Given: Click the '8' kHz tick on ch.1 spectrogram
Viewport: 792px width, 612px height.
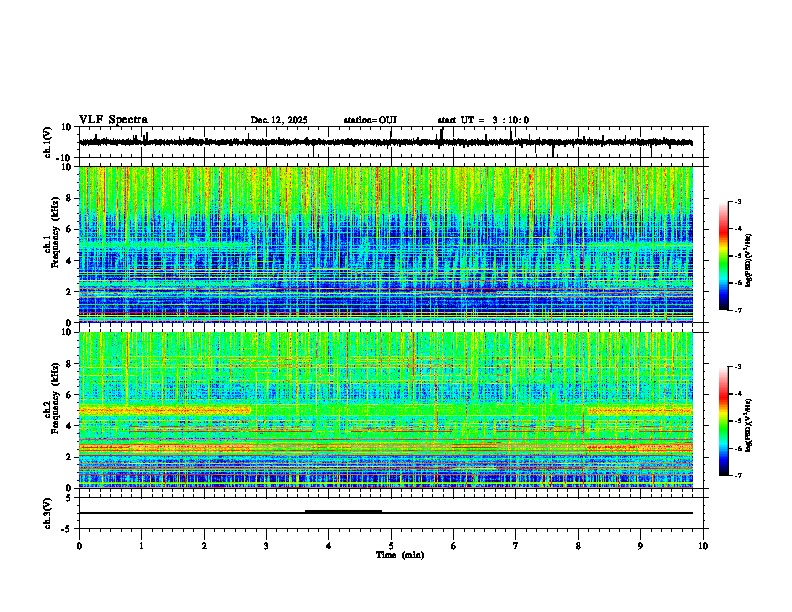Looking at the screenshot, I should [x=70, y=198].
